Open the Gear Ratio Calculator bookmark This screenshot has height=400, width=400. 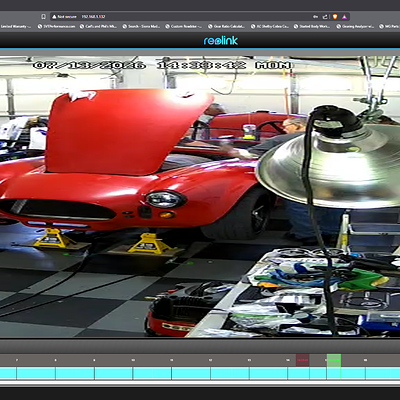226,26
